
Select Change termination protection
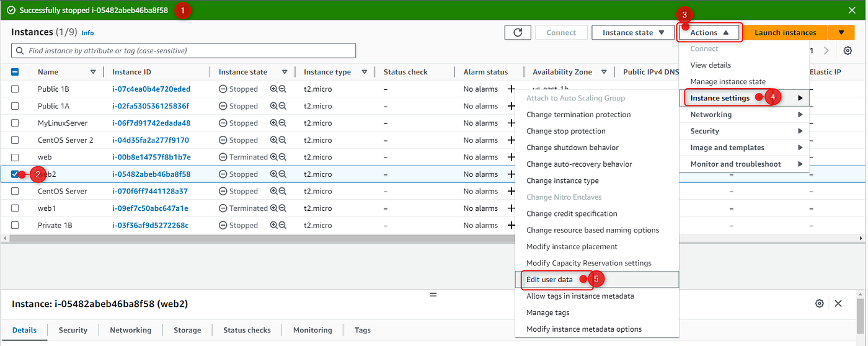coord(597,115)
